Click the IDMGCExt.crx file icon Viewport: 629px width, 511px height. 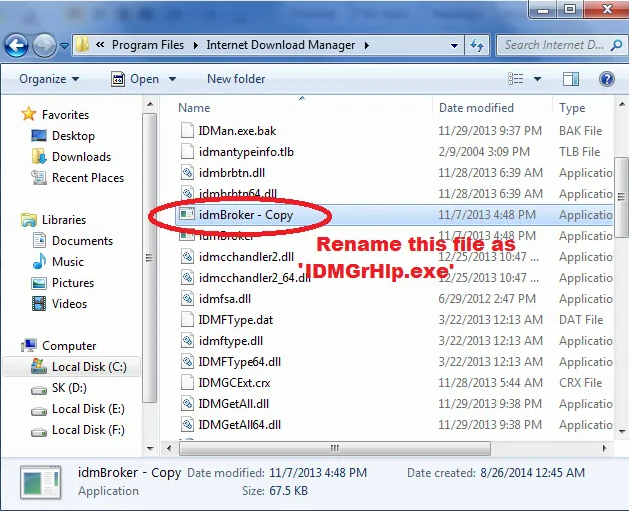pyautogui.click(x=187, y=383)
